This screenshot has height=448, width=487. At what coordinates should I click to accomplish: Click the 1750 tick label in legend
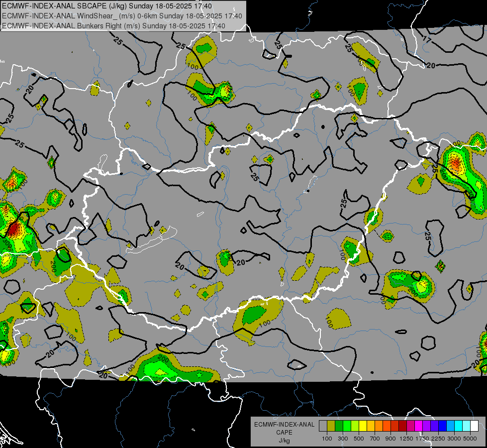point(422,439)
